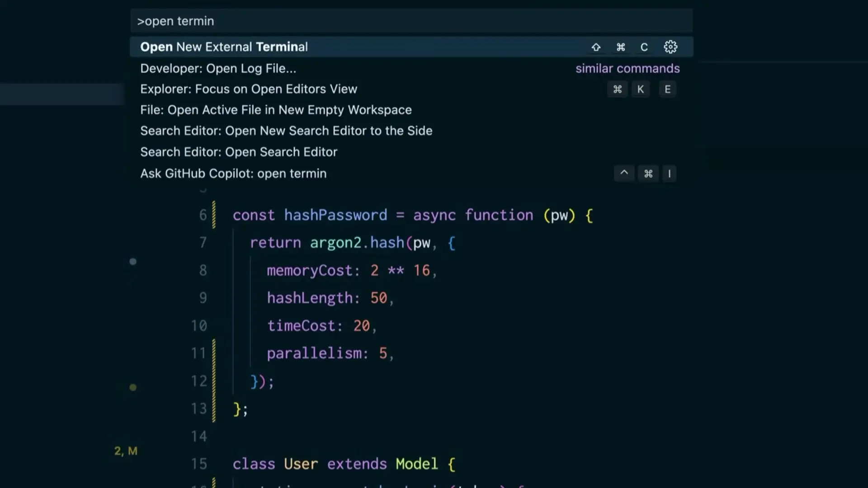The image size is (868, 488).
Task: Click async keyword on line 6
Action: pos(434,216)
